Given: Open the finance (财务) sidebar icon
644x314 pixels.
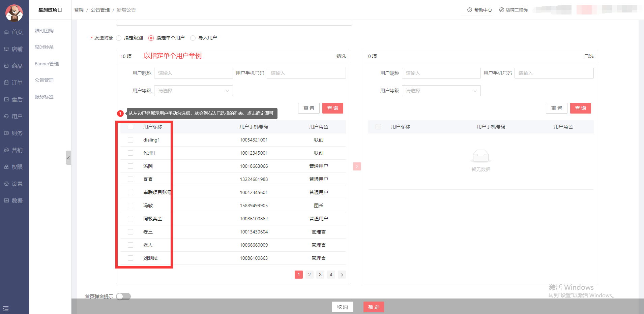Looking at the screenshot, I should coord(6,133).
